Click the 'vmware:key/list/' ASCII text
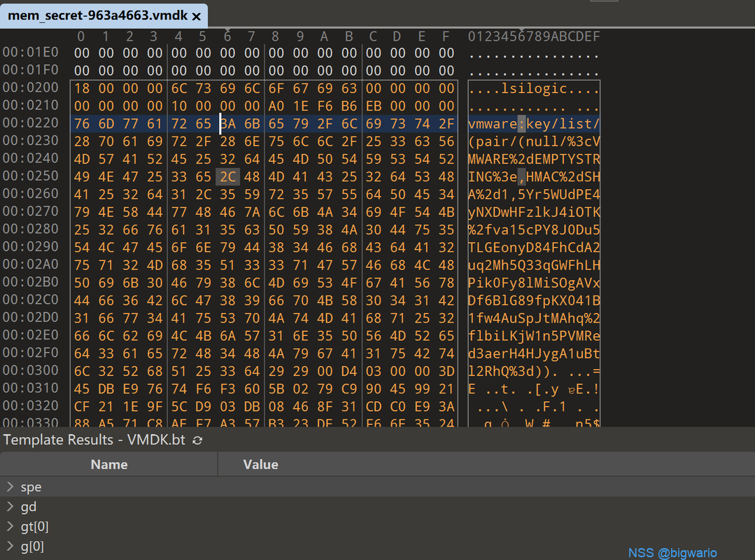 click(x=534, y=124)
